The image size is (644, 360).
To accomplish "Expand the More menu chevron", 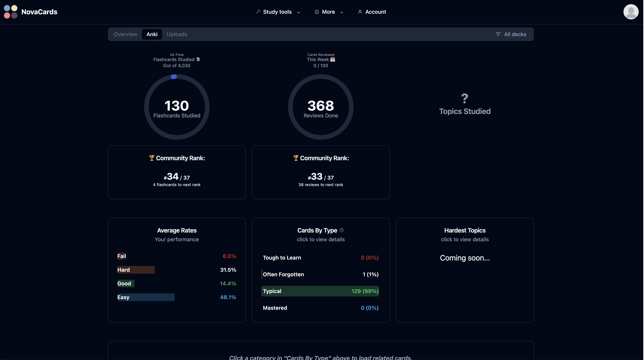I will [342, 12].
